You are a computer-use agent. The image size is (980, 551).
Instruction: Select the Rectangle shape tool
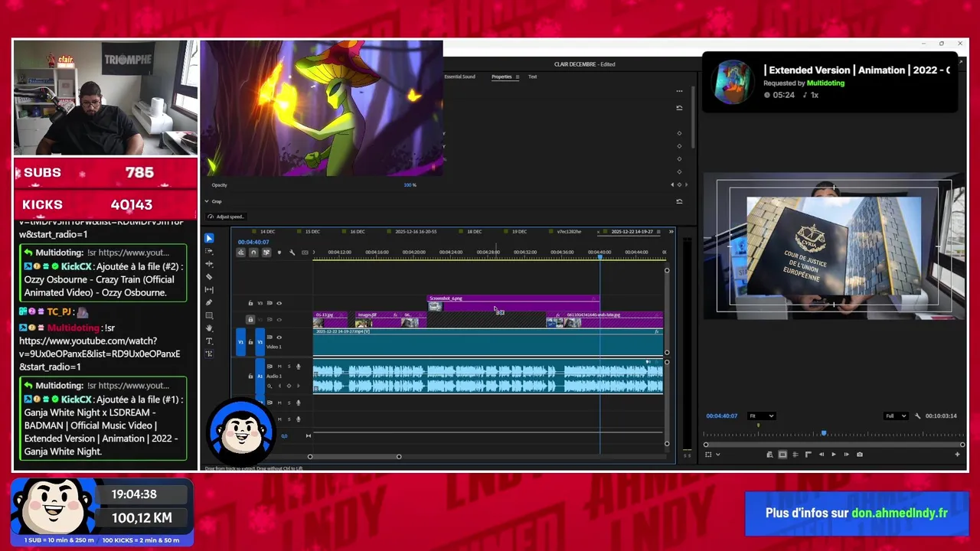tap(209, 315)
